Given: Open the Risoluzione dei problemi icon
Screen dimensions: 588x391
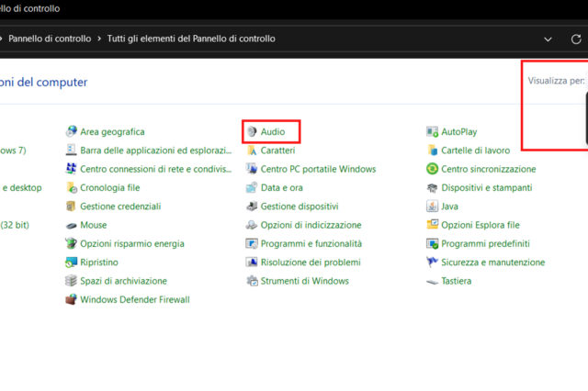Looking at the screenshot, I should coord(252,263).
